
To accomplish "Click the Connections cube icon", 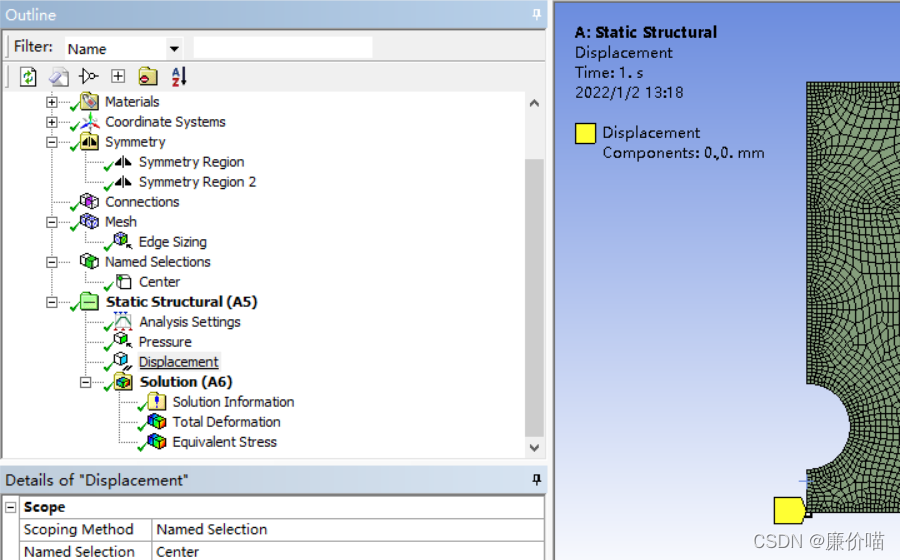I will 90,201.
